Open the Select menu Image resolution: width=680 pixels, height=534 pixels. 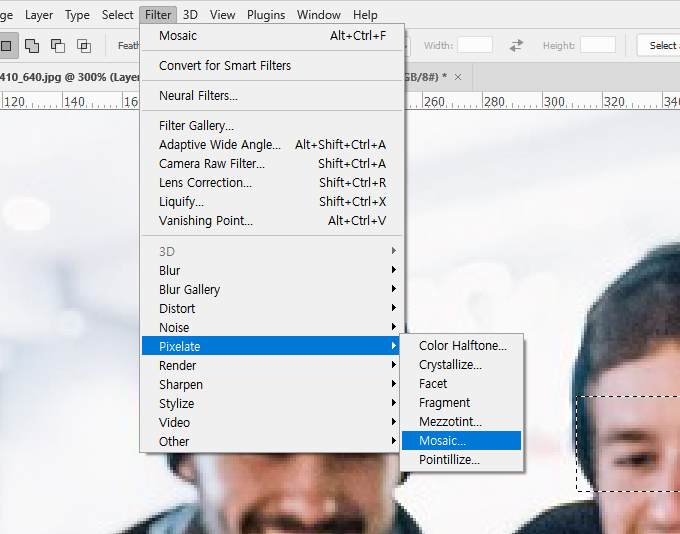coord(118,15)
